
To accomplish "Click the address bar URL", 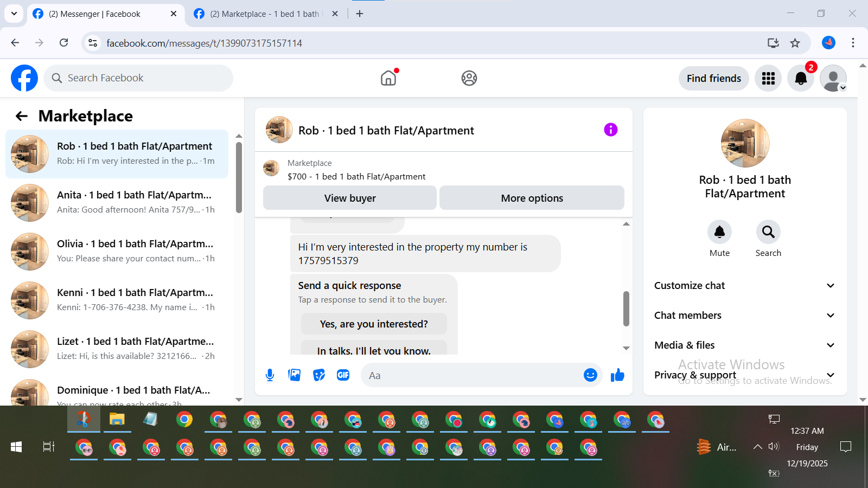I will [x=204, y=43].
